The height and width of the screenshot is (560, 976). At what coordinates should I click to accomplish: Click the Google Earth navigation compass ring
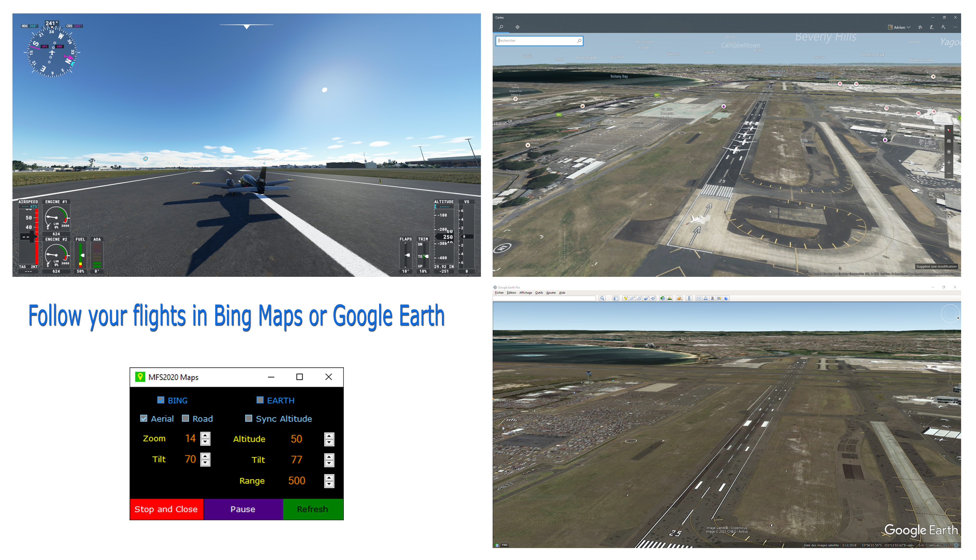click(x=950, y=314)
